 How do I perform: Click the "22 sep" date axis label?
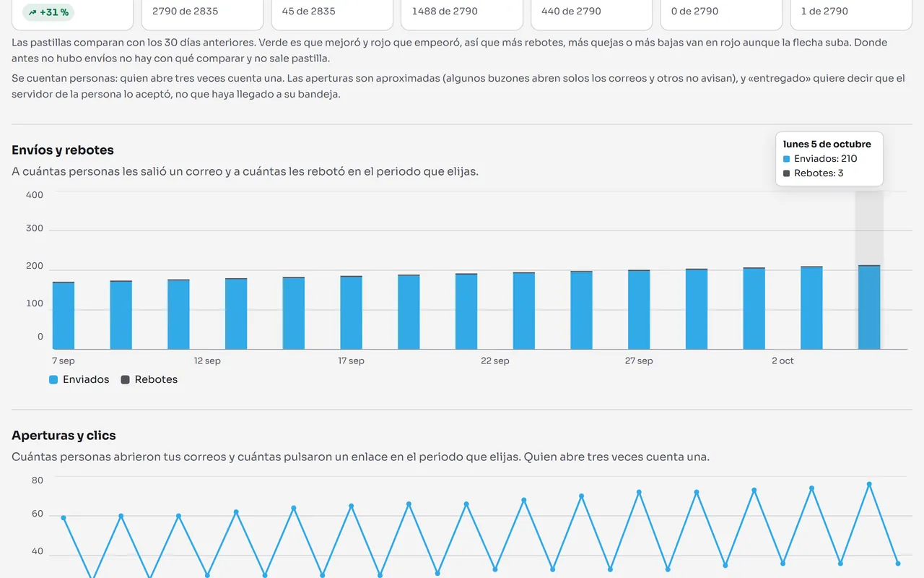[495, 361]
